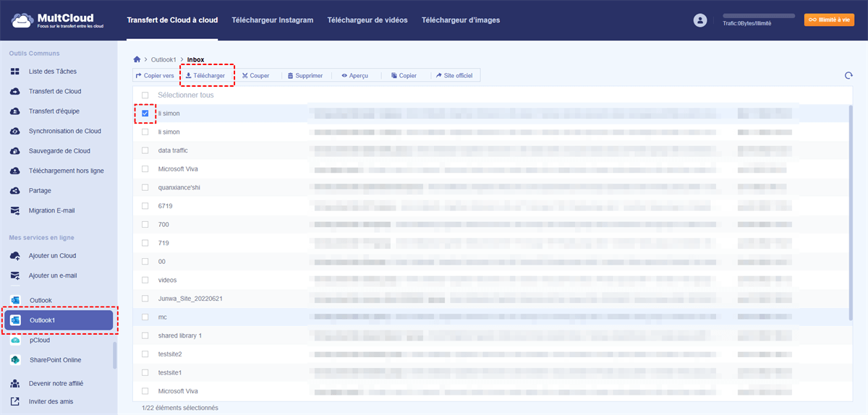Click the traffic usage progress bar
Viewport: 868px width, 415px height.
click(x=759, y=15)
